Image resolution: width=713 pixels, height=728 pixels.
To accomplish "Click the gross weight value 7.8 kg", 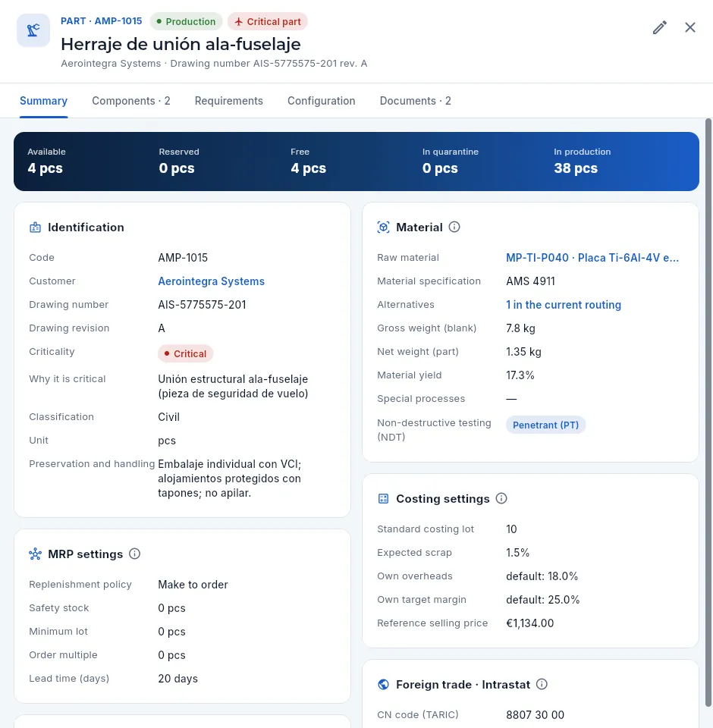I will coord(520,328).
